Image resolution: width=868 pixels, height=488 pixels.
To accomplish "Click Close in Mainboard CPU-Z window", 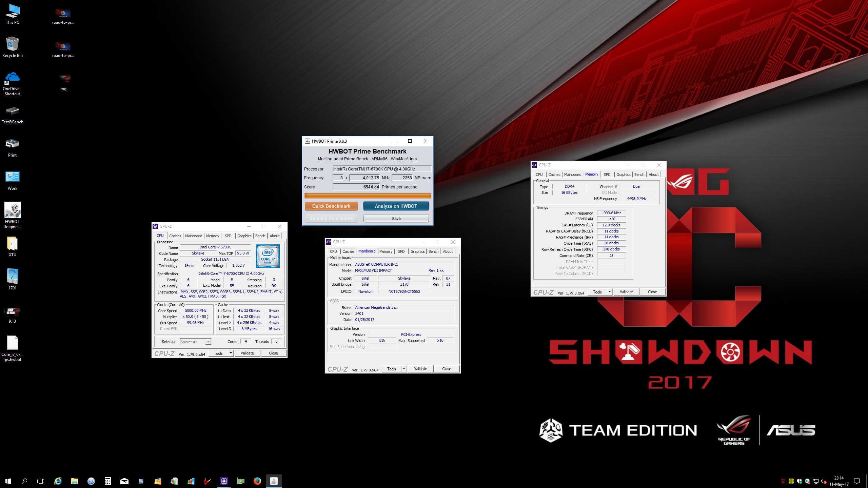I will [447, 369].
